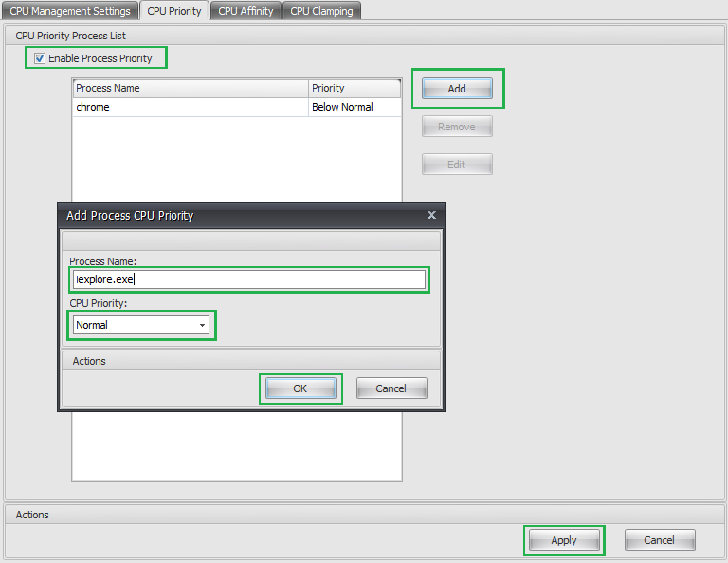
Task: Click the Priority column header
Action: point(354,88)
